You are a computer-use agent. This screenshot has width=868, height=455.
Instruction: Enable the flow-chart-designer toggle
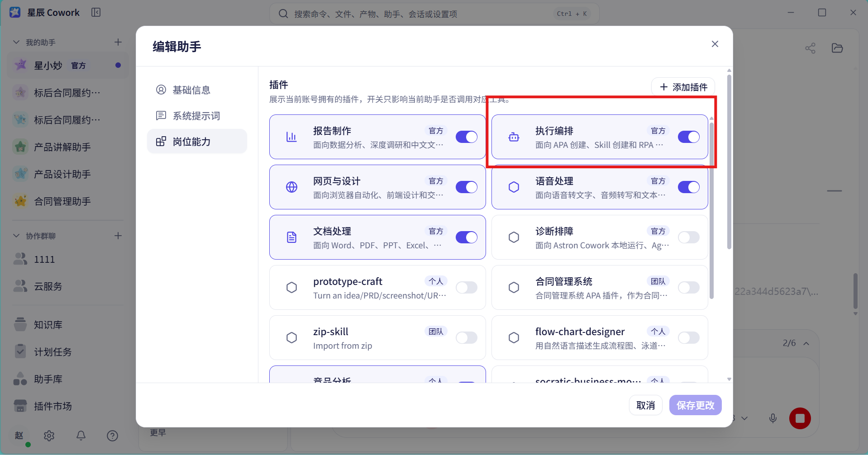(689, 337)
